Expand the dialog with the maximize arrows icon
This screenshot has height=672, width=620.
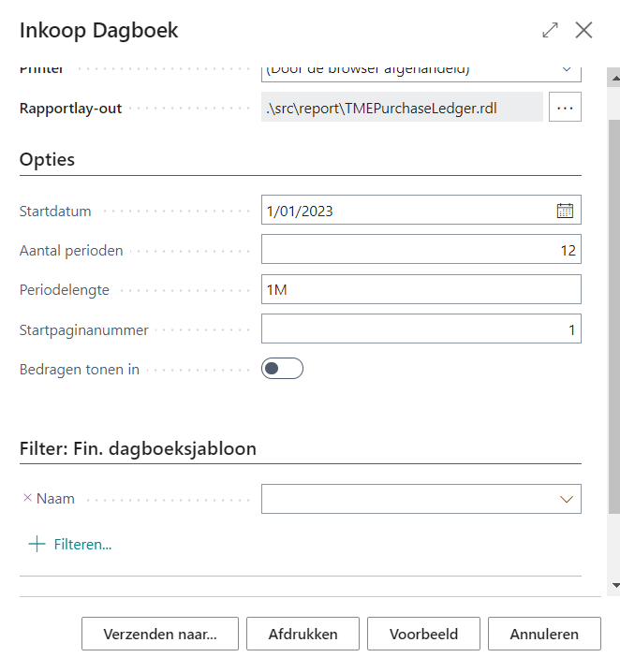[x=550, y=31]
